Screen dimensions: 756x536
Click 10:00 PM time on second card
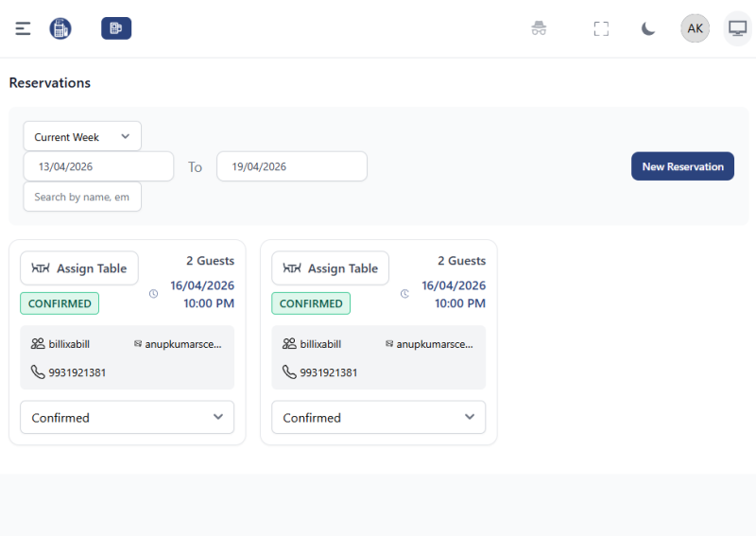460,303
